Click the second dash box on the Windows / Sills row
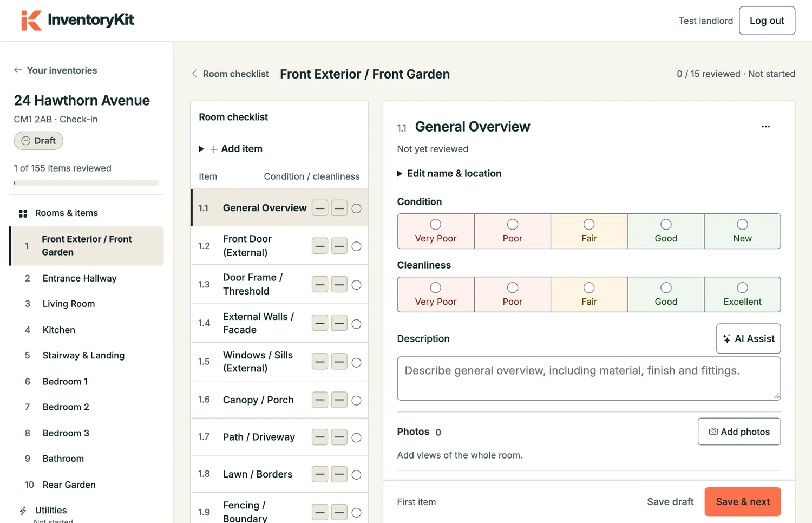Image resolution: width=812 pixels, height=523 pixels. point(339,362)
